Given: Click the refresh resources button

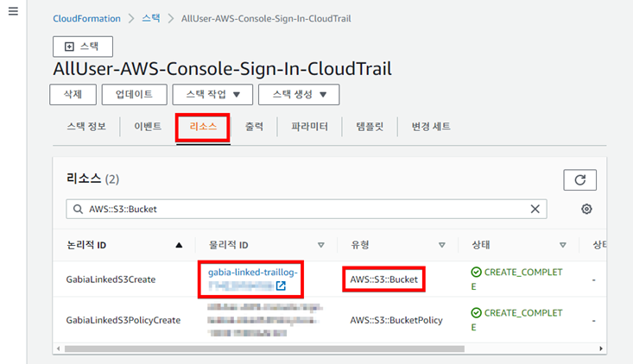Looking at the screenshot, I should (579, 179).
